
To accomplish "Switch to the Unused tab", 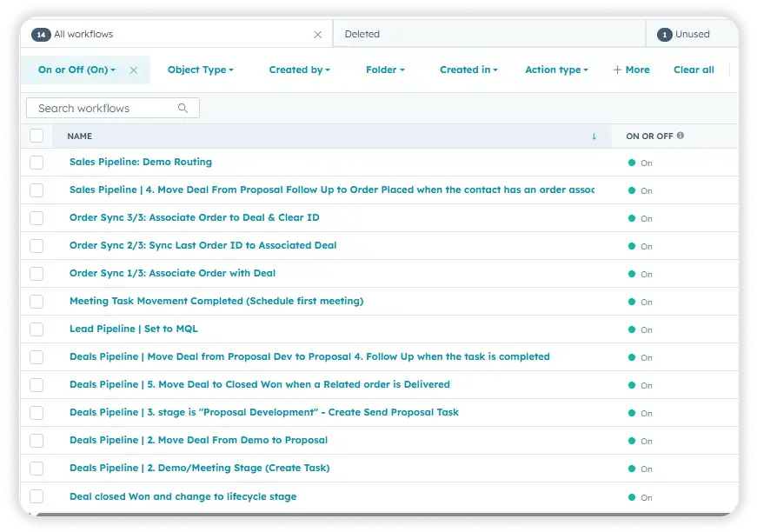I will click(x=692, y=34).
